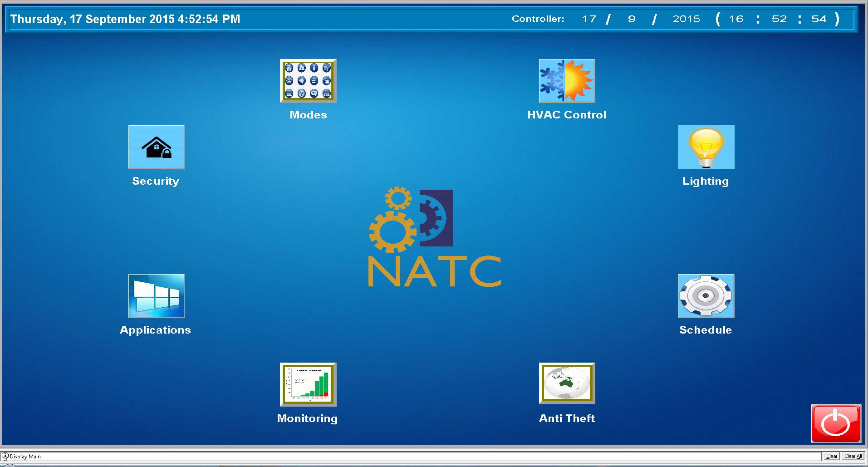Open the Schedule gear icon
Image resolution: width=868 pixels, height=467 pixels.
coord(706,296)
